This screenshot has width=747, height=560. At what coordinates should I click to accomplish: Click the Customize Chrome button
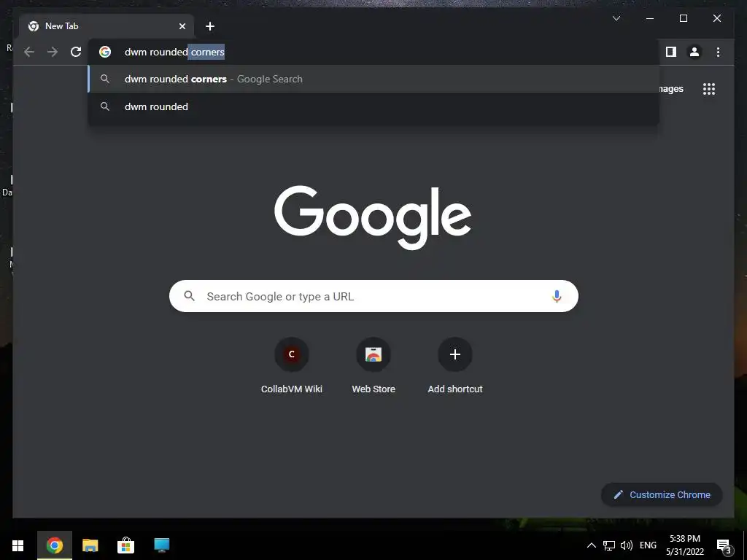[662, 495]
